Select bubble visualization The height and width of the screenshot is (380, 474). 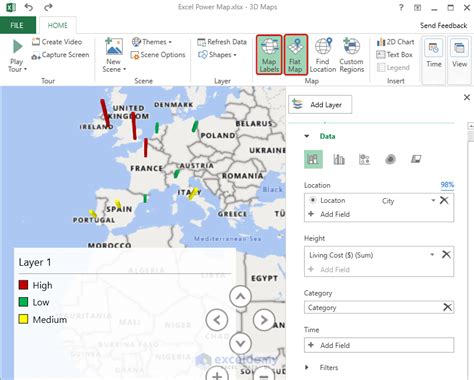(364, 159)
